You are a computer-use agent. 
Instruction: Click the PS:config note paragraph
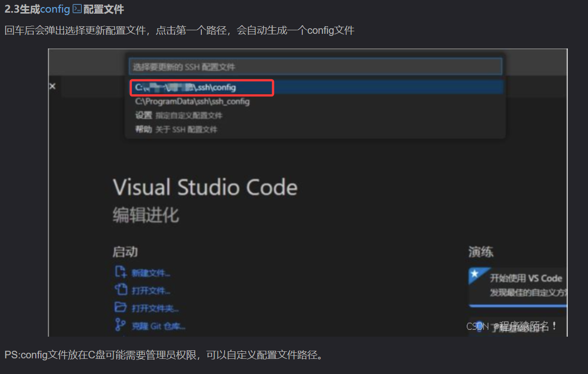165,355
